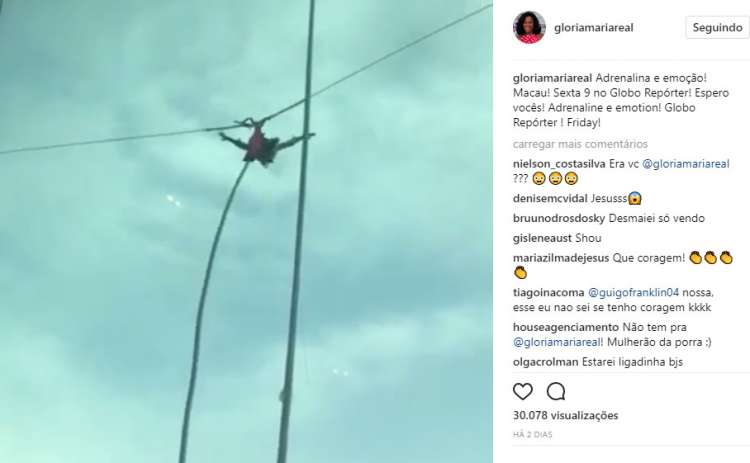The width and height of the screenshot is (750, 463).
Task: Open olgacrolman commenter profile
Action: click(x=545, y=362)
